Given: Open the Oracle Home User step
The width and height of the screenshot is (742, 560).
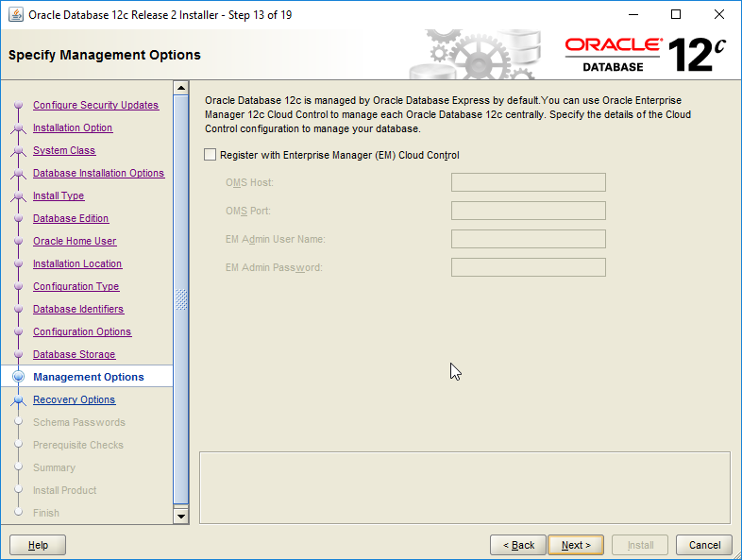Looking at the screenshot, I should click(75, 242).
